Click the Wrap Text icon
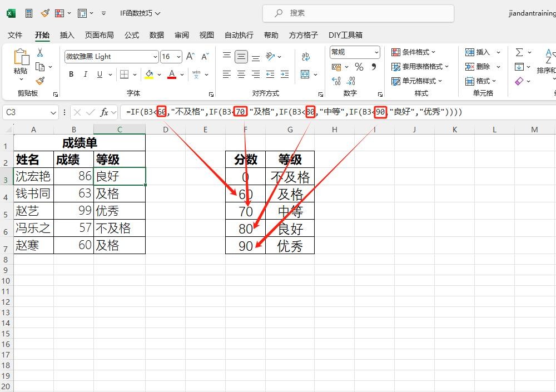The height and width of the screenshot is (392, 556). pyautogui.click(x=306, y=57)
